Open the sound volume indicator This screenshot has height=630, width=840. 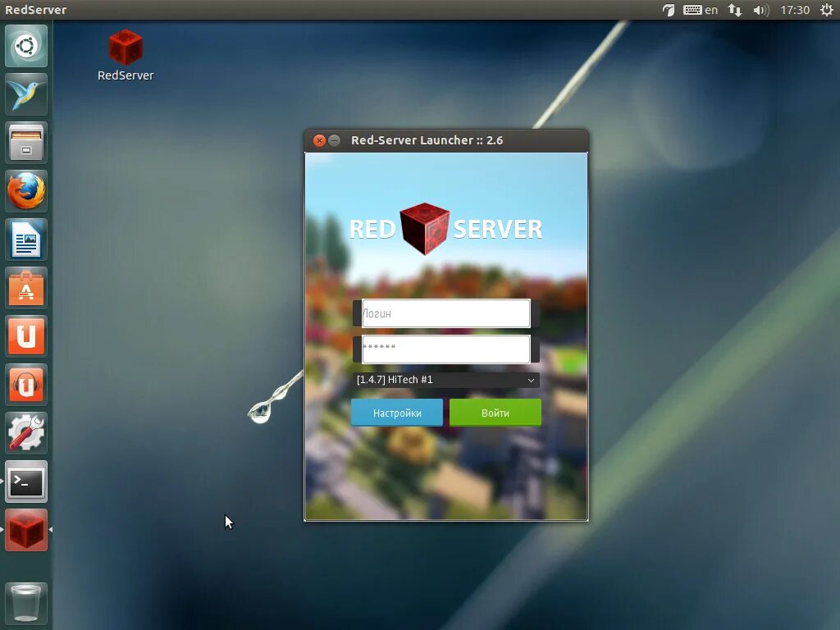760,10
